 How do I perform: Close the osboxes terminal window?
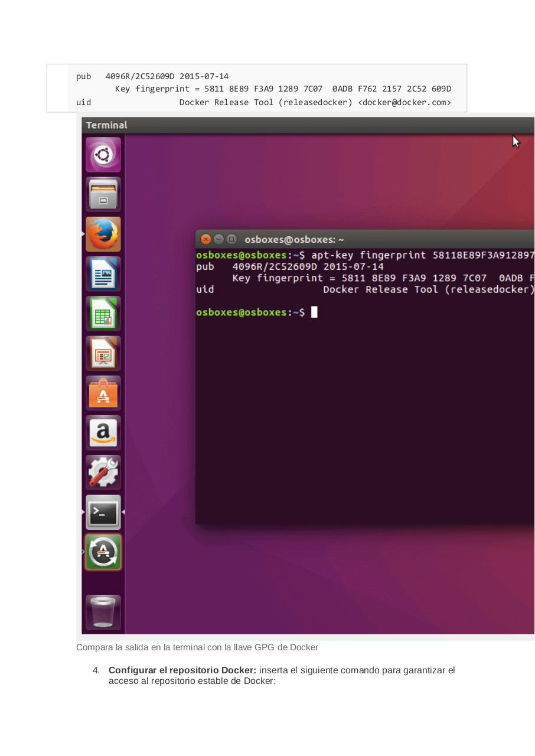click(x=206, y=239)
